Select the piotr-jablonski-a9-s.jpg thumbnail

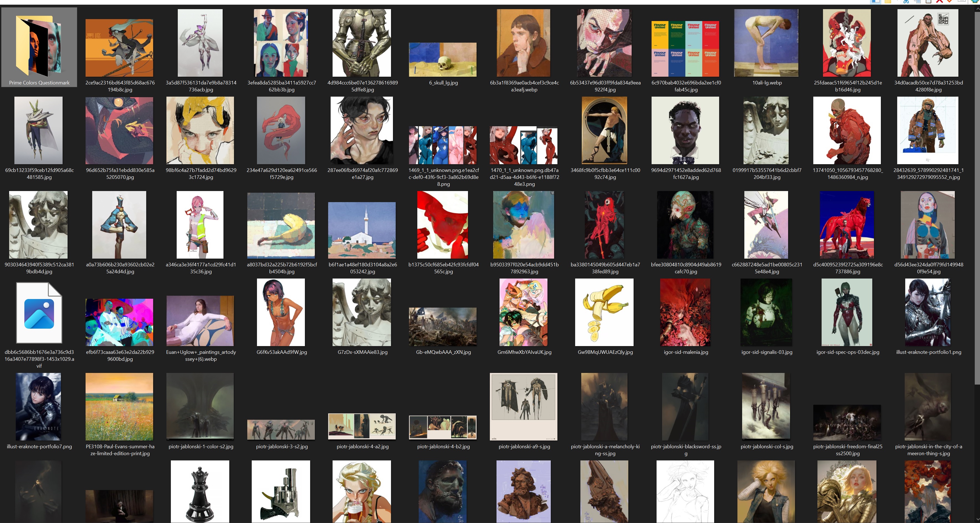(523, 406)
